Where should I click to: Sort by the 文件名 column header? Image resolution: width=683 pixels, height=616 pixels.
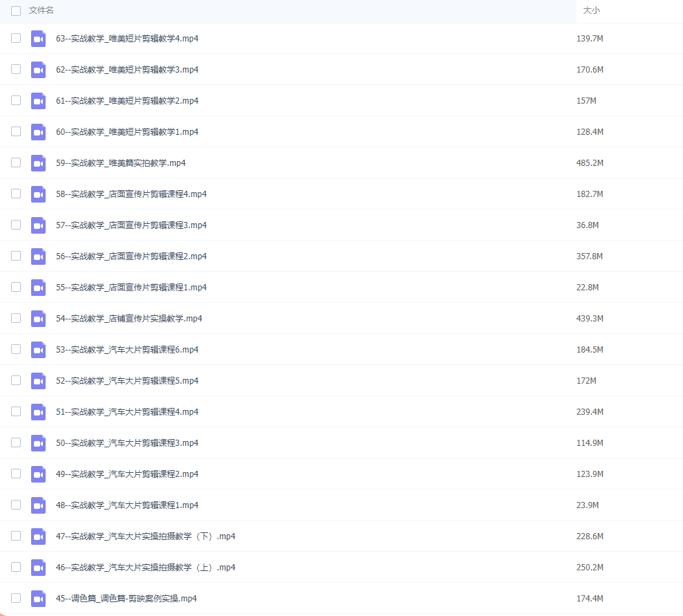click(41, 10)
